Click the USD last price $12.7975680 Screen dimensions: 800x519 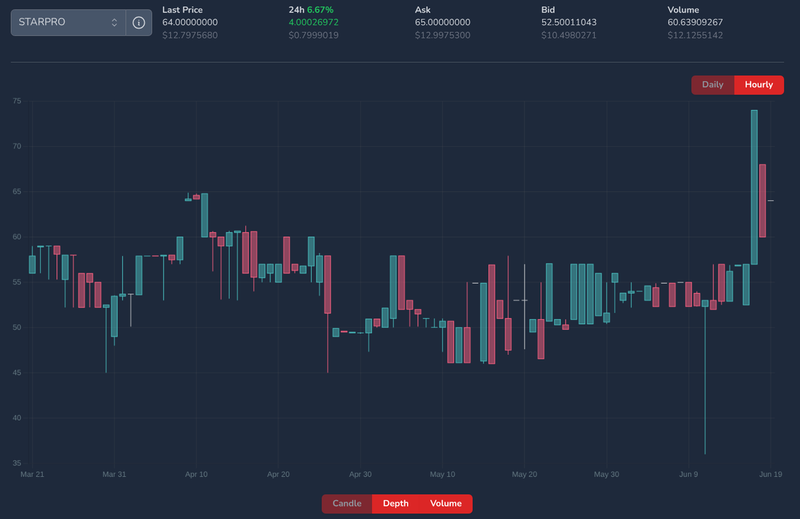click(190, 35)
